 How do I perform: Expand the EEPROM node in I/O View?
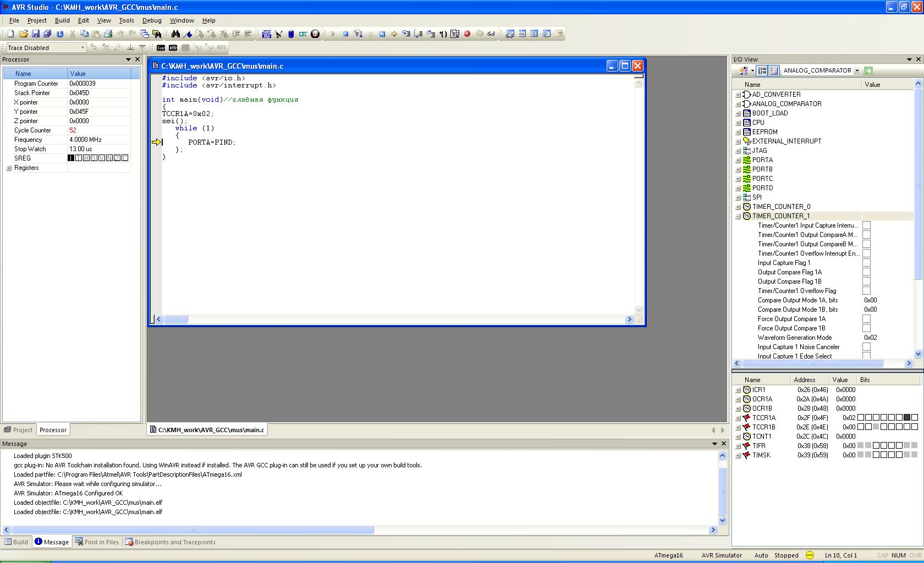(x=738, y=132)
